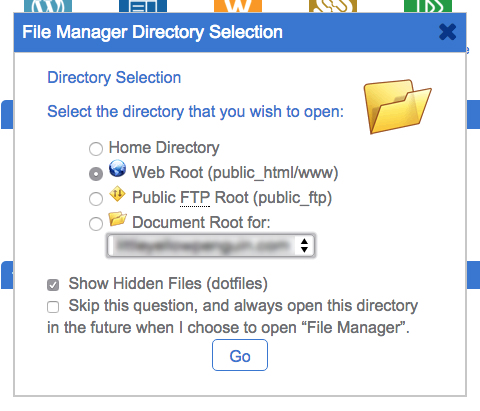
Task: Click the yellow FTP arrows icon
Action: click(117, 194)
